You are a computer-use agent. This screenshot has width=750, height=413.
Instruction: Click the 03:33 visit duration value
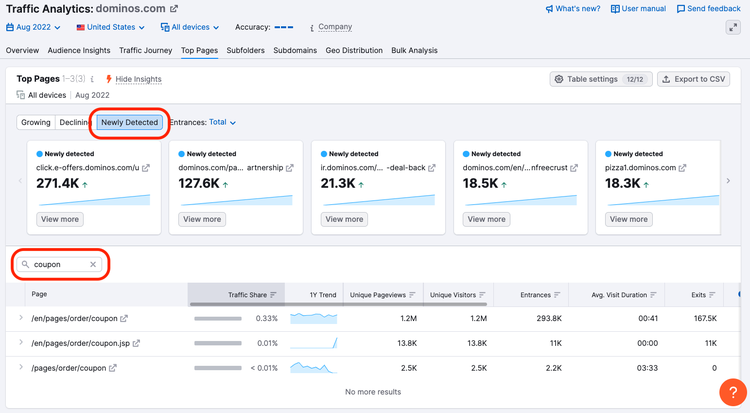point(648,368)
